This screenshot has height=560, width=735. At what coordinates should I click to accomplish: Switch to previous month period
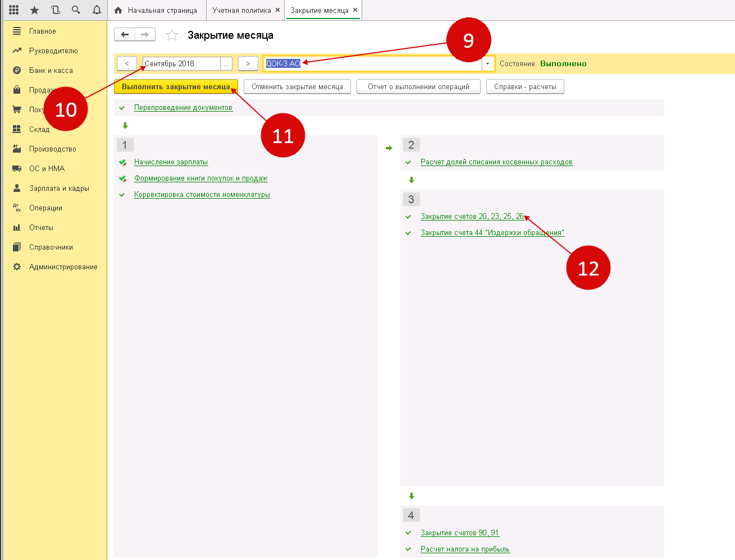(x=127, y=64)
